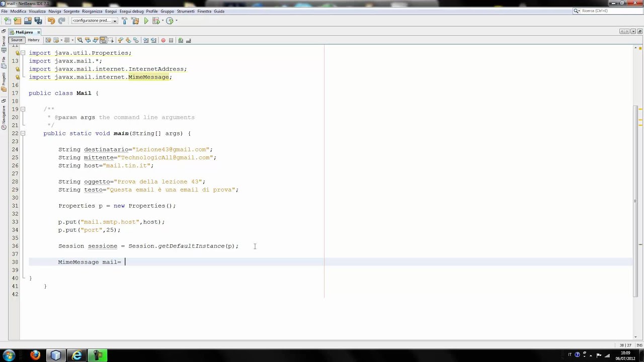Open the Guida menu
This screenshot has width=644, height=362.
pyautogui.click(x=219, y=11)
